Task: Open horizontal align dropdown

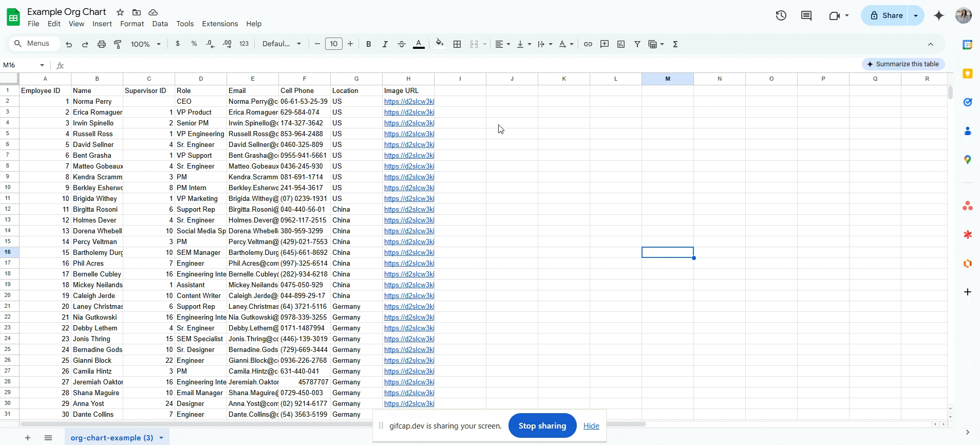Action: tap(502, 44)
